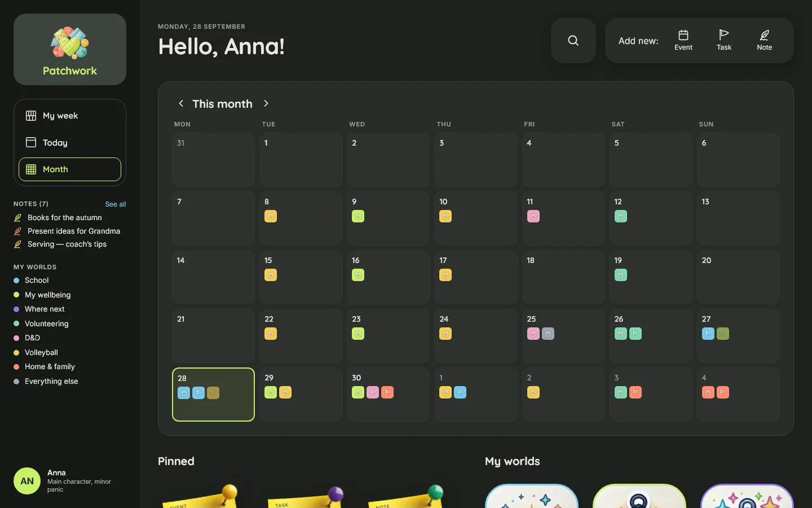Open pinned task with purple pin
The width and height of the screenshot is (812, 508).
click(x=304, y=497)
